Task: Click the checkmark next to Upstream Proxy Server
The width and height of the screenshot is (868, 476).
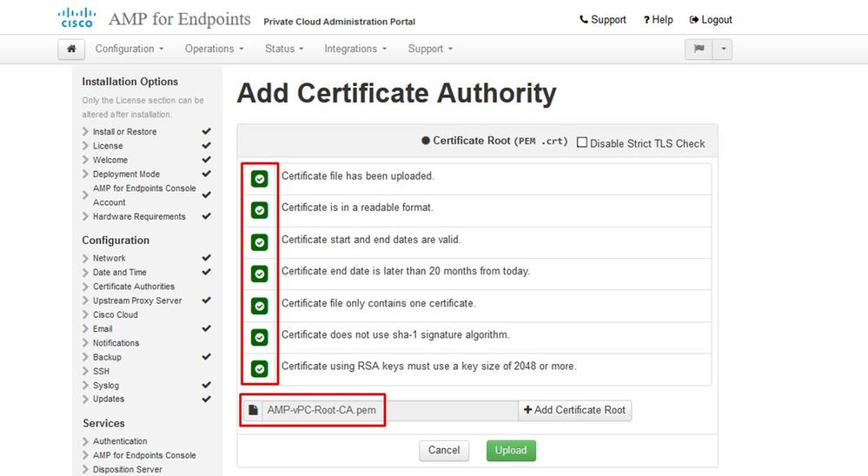Action: click(x=207, y=300)
